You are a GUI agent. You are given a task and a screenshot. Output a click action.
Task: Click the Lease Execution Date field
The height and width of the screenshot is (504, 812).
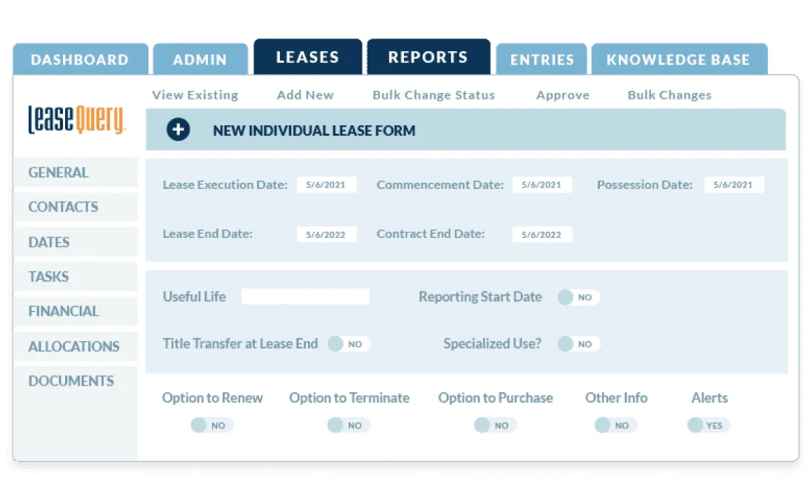pos(327,185)
